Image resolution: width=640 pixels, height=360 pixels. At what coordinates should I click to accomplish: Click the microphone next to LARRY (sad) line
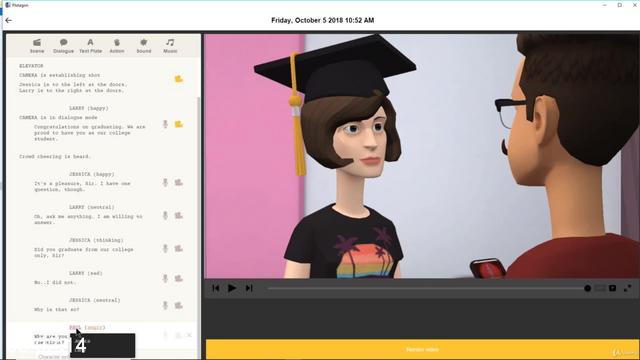(165, 278)
